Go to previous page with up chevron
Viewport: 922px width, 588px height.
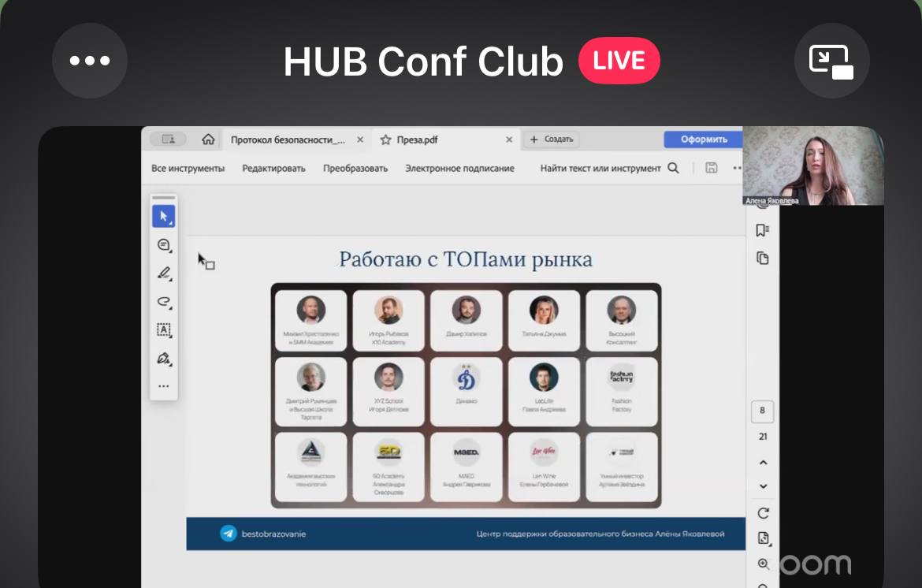tap(764, 463)
